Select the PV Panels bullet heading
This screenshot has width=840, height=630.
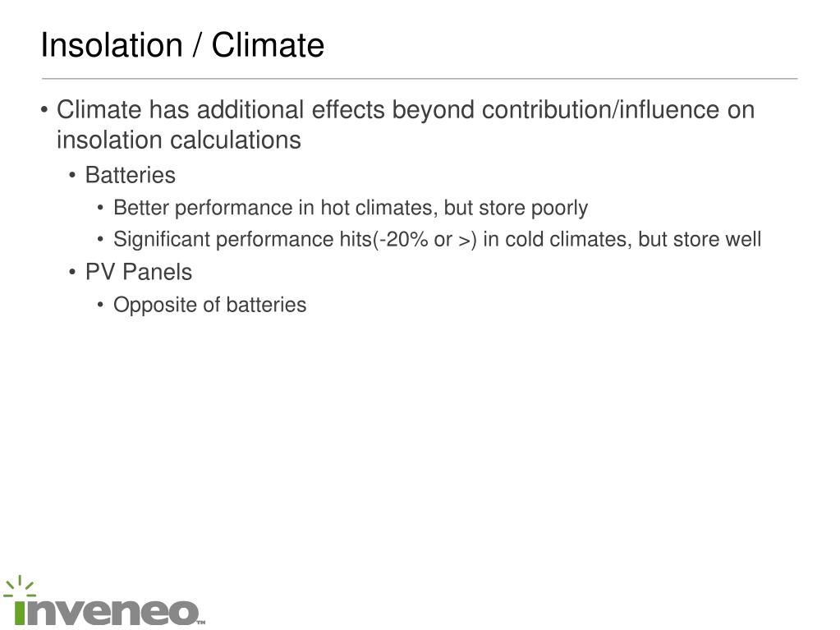(x=139, y=272)
